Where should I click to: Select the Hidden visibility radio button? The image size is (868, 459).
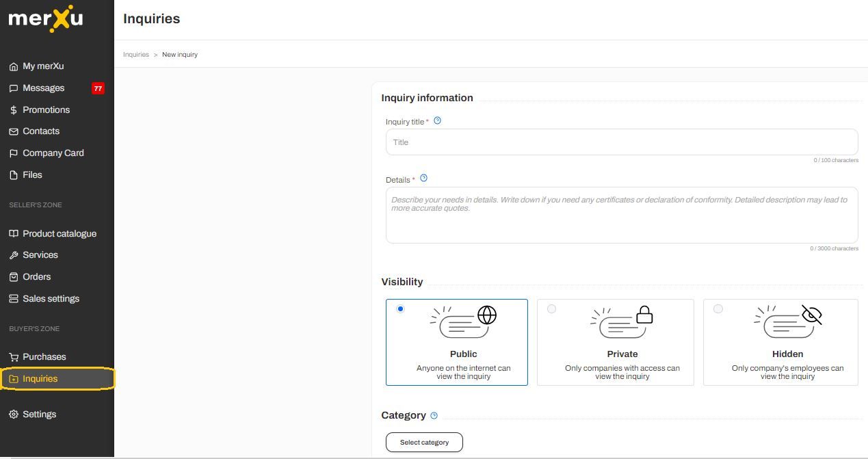[718, 309]
